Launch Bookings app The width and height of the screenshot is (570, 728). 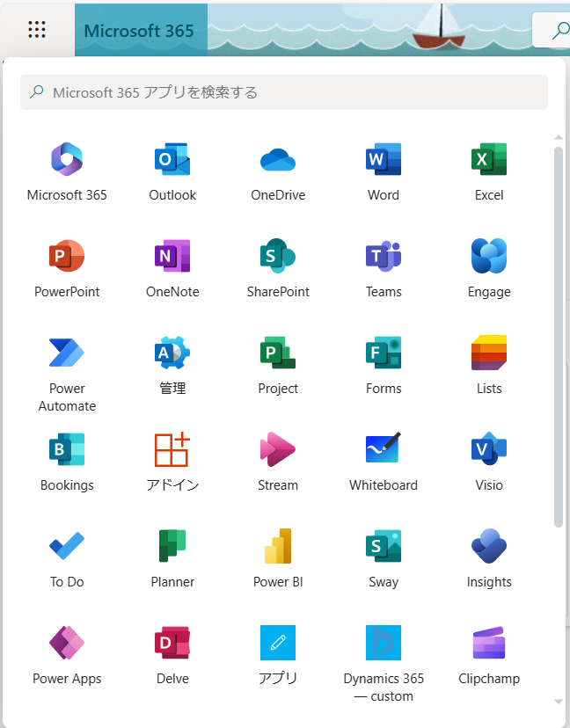point(67,449)
